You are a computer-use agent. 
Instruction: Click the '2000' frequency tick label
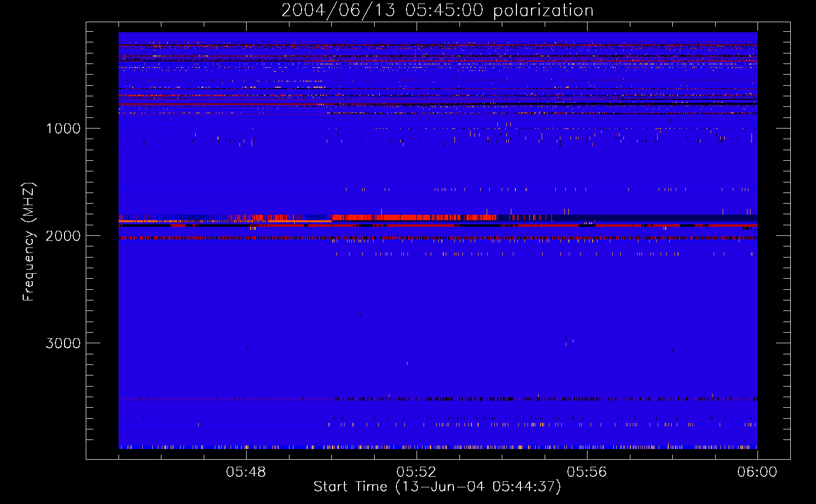tap(63, 236)
